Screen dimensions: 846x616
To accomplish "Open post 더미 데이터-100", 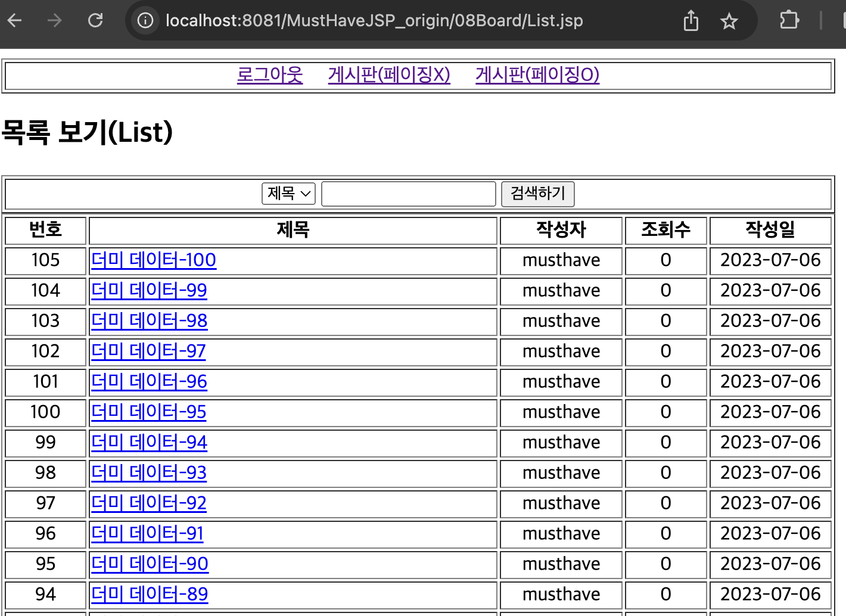I will 154,260.
